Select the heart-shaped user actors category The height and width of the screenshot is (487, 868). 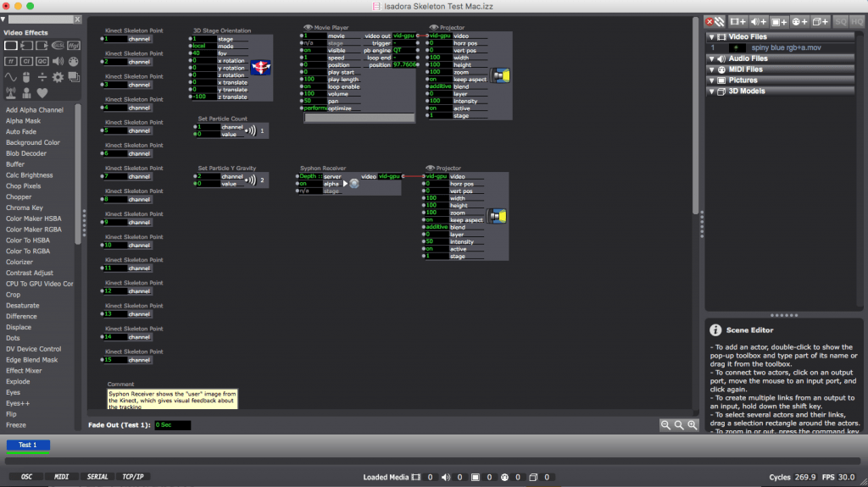42,92
